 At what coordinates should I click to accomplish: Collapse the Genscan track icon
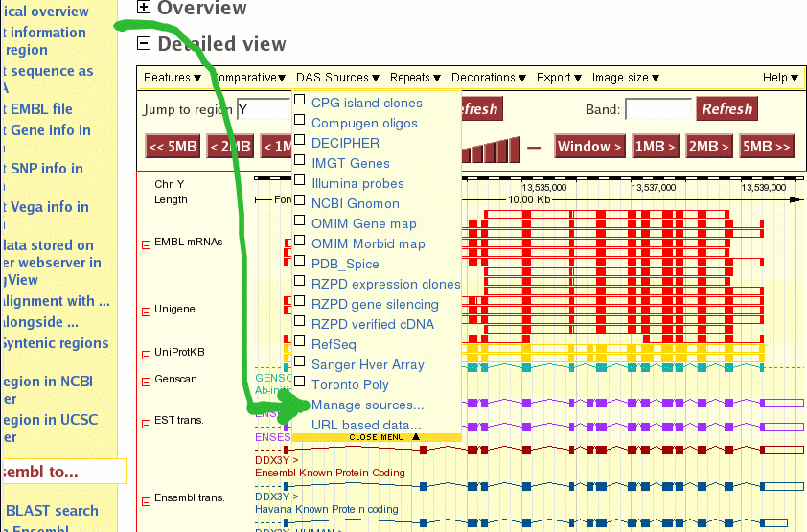click(x=147, y=382)
